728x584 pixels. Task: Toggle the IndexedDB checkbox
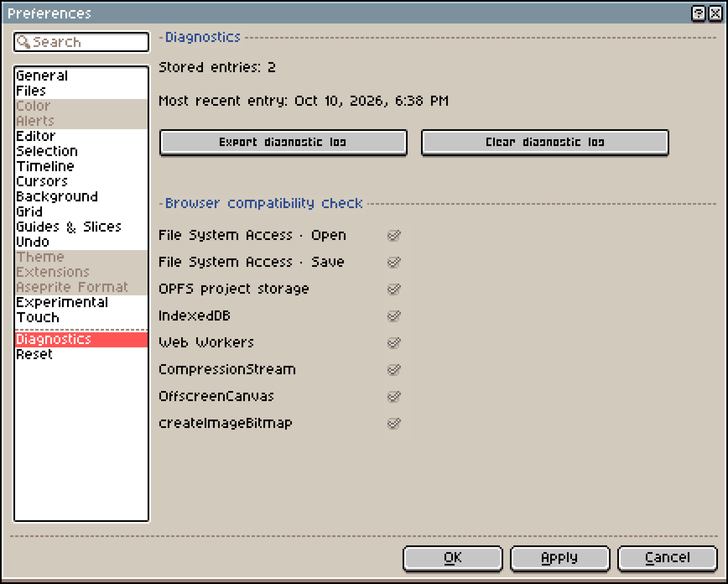point(394,316)
